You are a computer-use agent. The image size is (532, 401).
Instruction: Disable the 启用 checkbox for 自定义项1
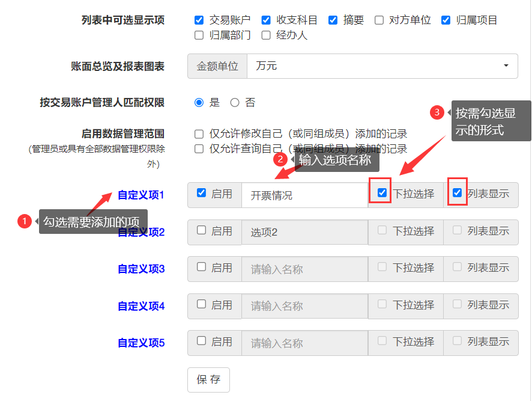(202, 193)
